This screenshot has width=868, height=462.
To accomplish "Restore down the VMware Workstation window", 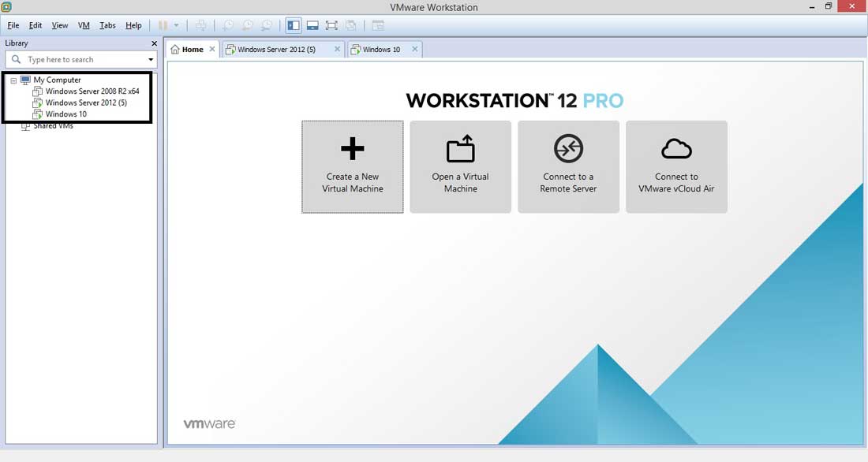I will (828, 6).
